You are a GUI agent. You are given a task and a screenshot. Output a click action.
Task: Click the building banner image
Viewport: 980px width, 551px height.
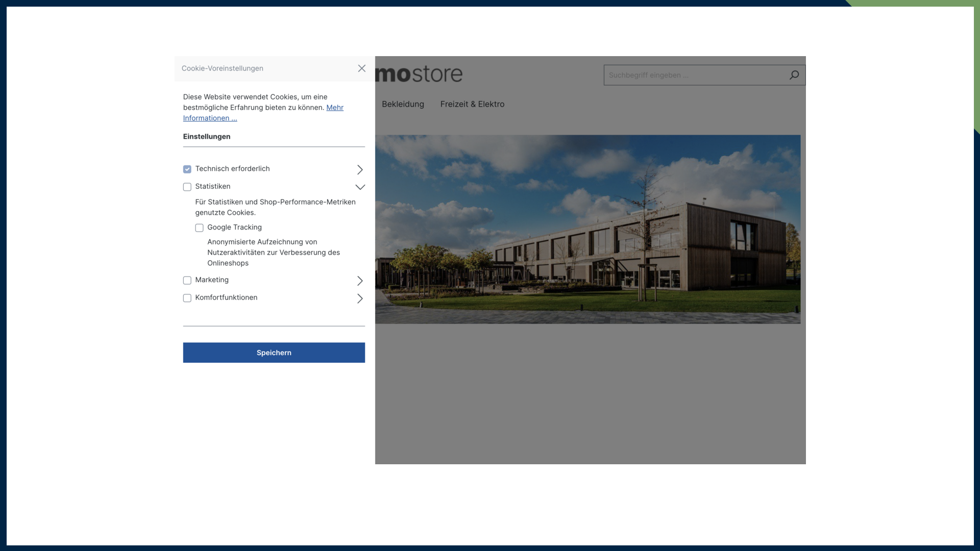tap(587, 229)
